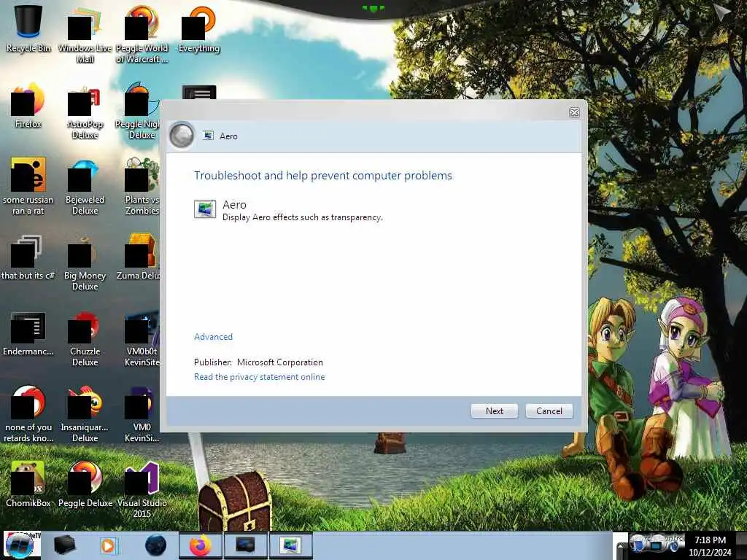Open the black box taskbar icon
This screenshot has height=560, width=747.
pyautogui.click(x=65, y=545)
